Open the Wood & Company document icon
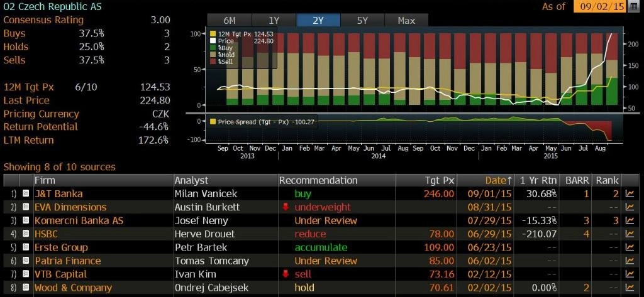Viewport: 644px width, 297px height. tap(26, 288)
